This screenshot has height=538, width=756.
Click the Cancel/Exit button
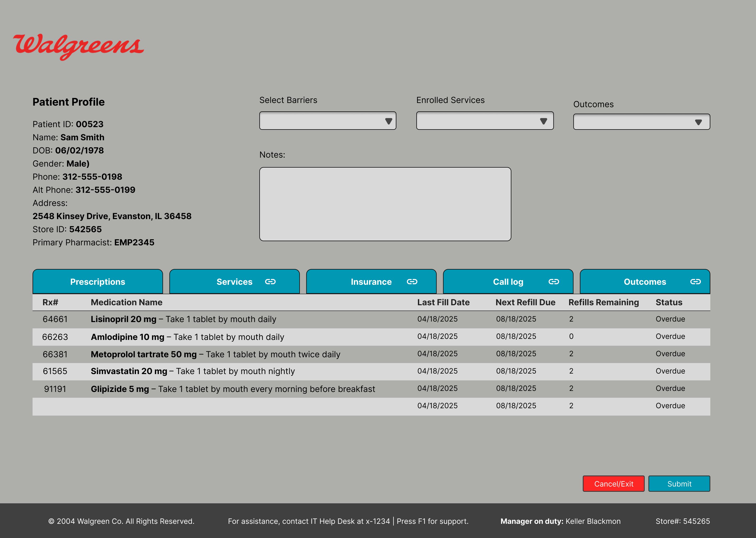(x=613, y=484)
